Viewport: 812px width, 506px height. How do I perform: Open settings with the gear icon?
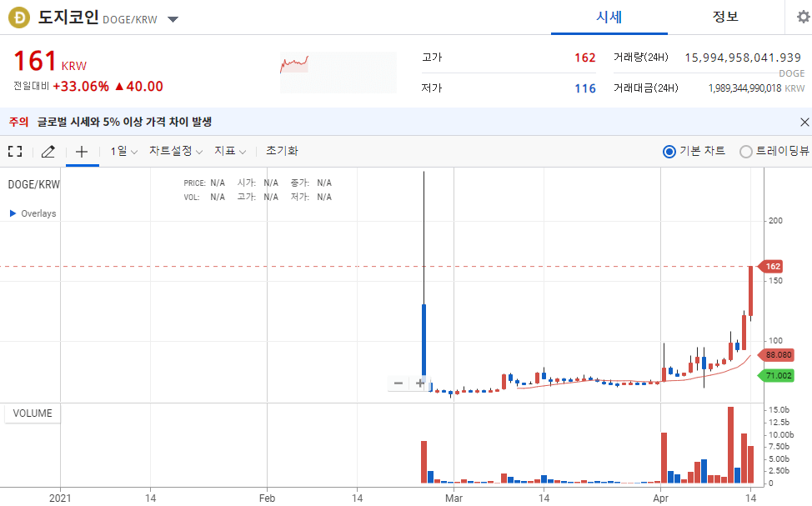[803, 18]
